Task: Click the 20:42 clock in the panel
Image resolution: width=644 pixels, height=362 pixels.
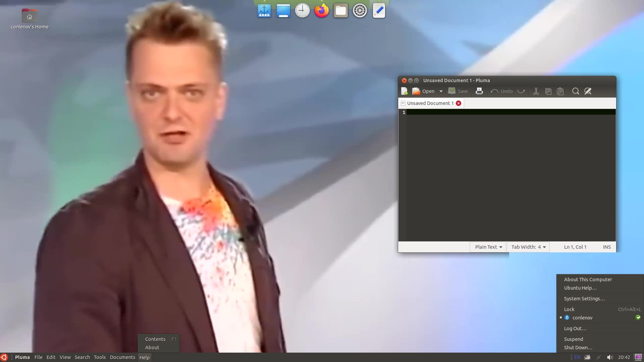Action: 624,357
